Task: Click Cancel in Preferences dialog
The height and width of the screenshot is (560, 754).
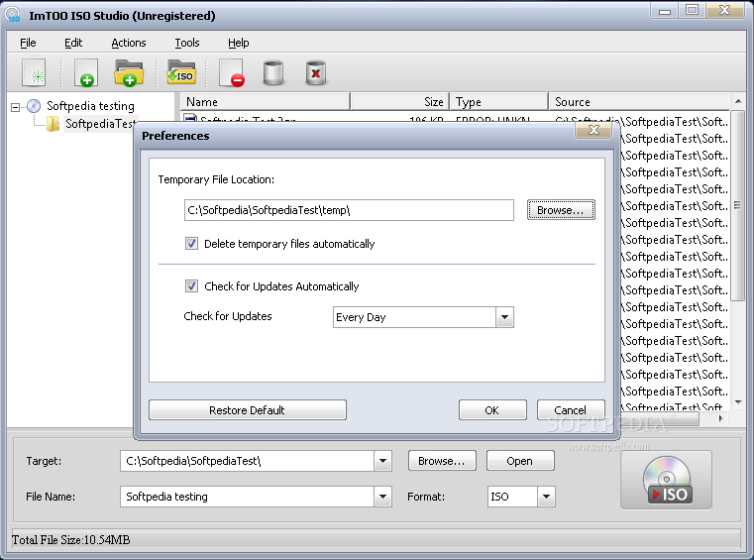Action: (571, 410)
